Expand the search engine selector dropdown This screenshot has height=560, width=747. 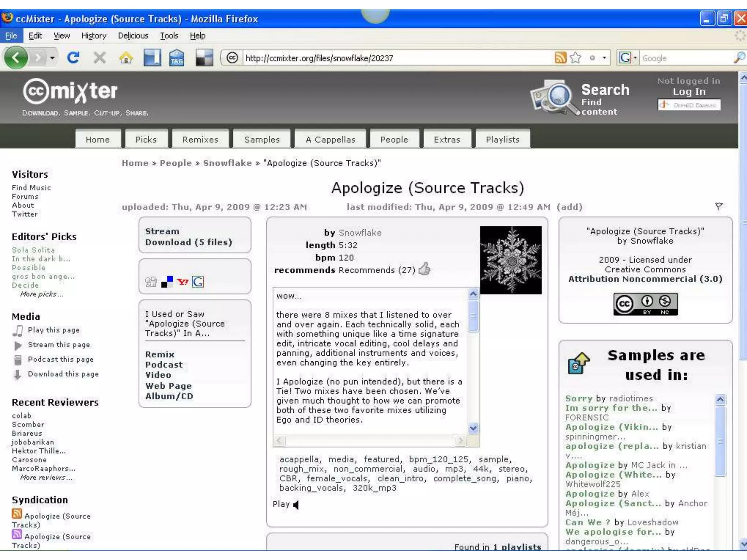pos(635,58)
